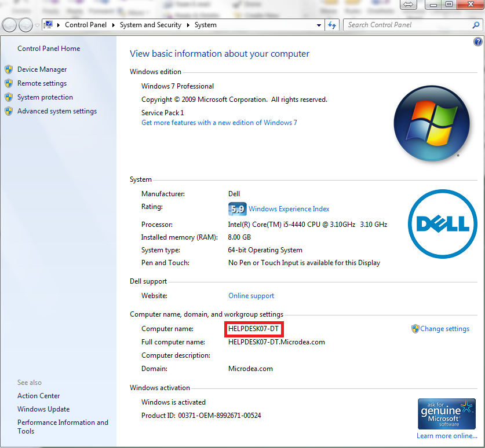485x448 pixels.
Task: Click the shield icon beside System protection
Action: 9,97
